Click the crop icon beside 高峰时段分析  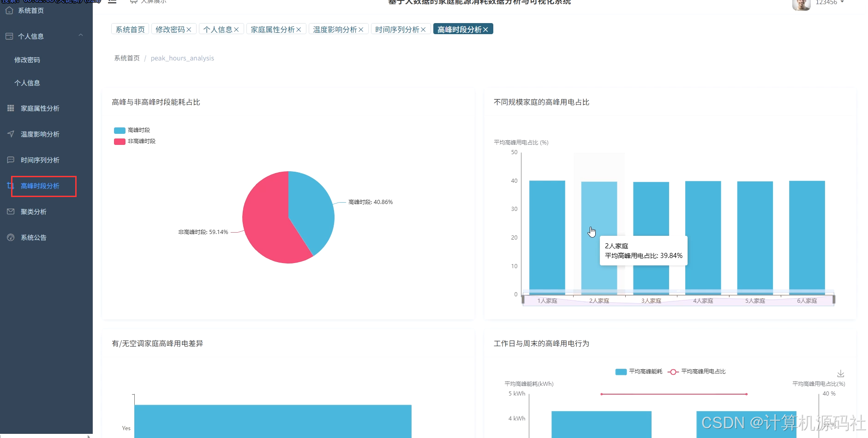click(10, 186)
